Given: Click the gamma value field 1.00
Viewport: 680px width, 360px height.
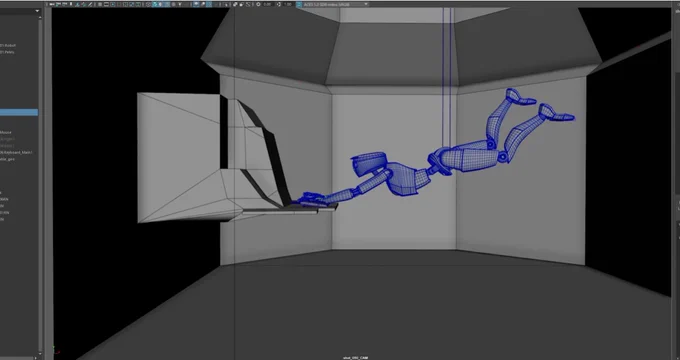Looking at the screenshot, I should [288, 4].
